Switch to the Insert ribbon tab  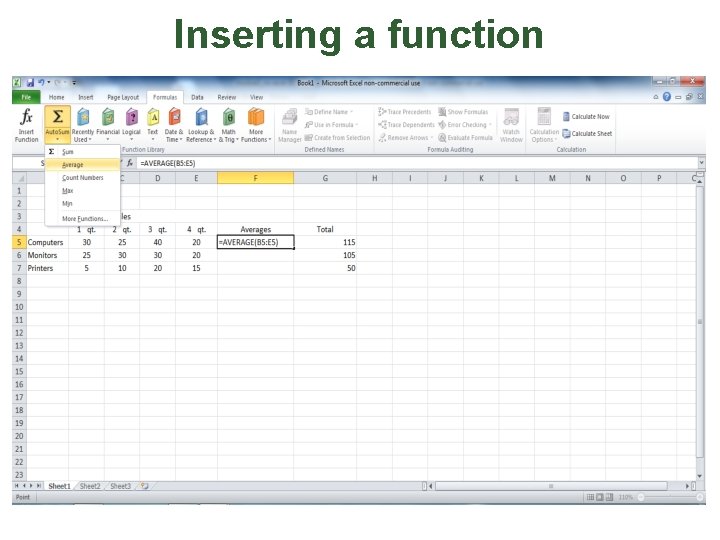[x=86, y=97]
